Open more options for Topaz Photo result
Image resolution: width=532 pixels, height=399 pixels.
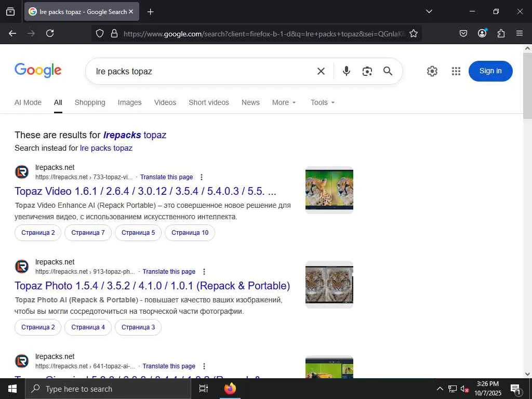[x=204, y=272]
